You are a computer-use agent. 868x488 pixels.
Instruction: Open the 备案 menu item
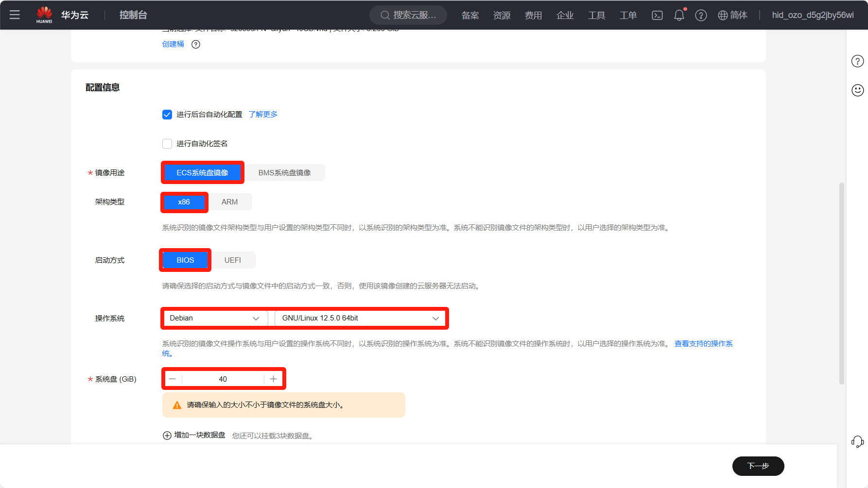coord(470,15)
